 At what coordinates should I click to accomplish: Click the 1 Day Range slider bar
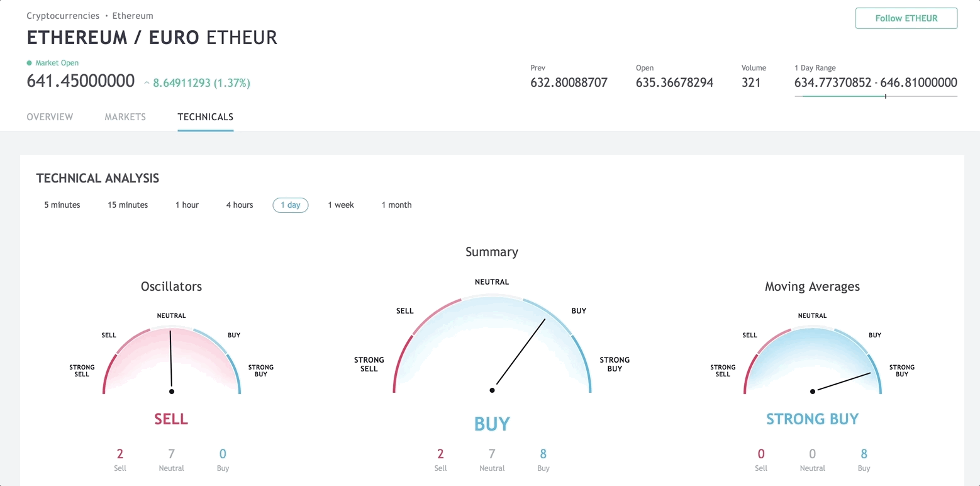pos(876,96)
